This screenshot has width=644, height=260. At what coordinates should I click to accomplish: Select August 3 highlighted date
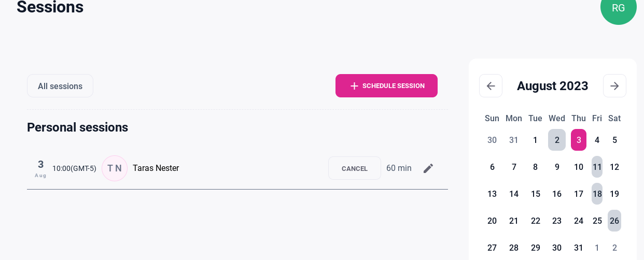[579, 140]
